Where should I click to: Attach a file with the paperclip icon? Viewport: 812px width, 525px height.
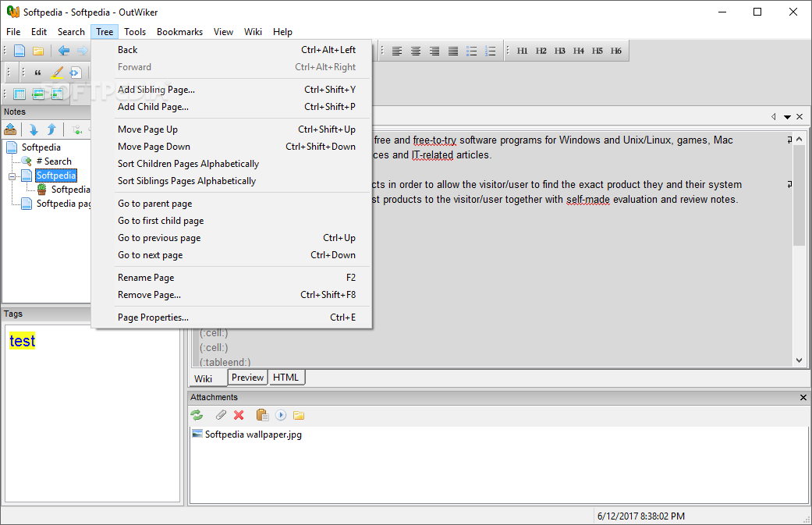click(221, 415)
